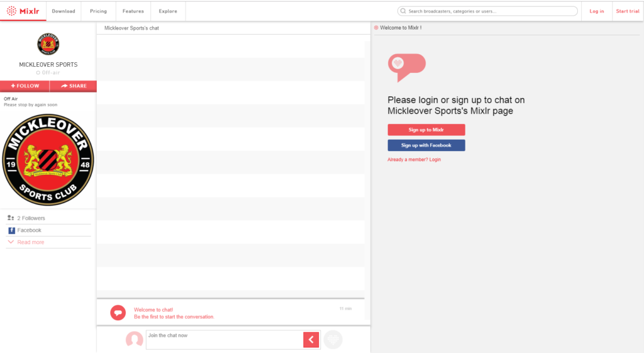Start trial from the top bar
The width and height of the screenshot is (644, 353).
[x=628, y=11]
